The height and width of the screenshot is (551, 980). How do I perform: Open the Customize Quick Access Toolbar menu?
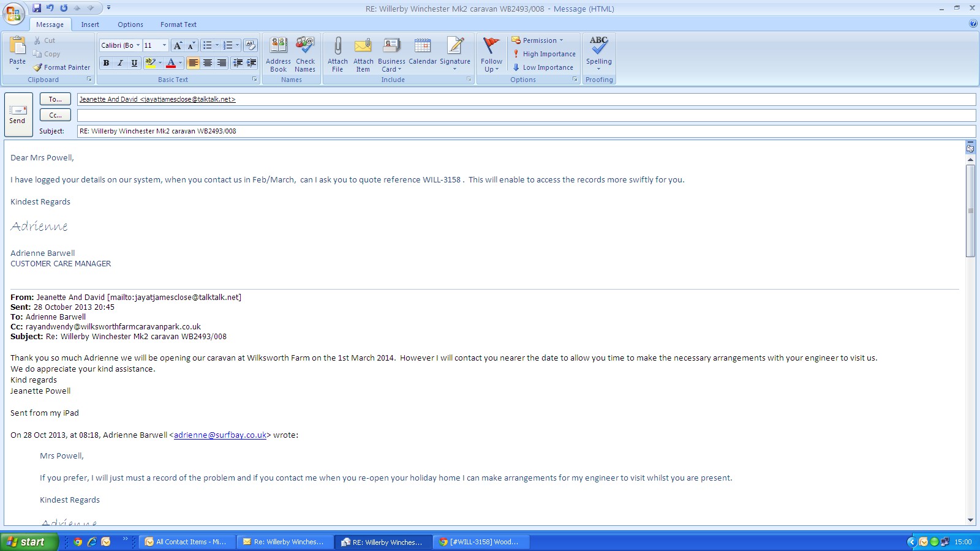coord(108,8)
